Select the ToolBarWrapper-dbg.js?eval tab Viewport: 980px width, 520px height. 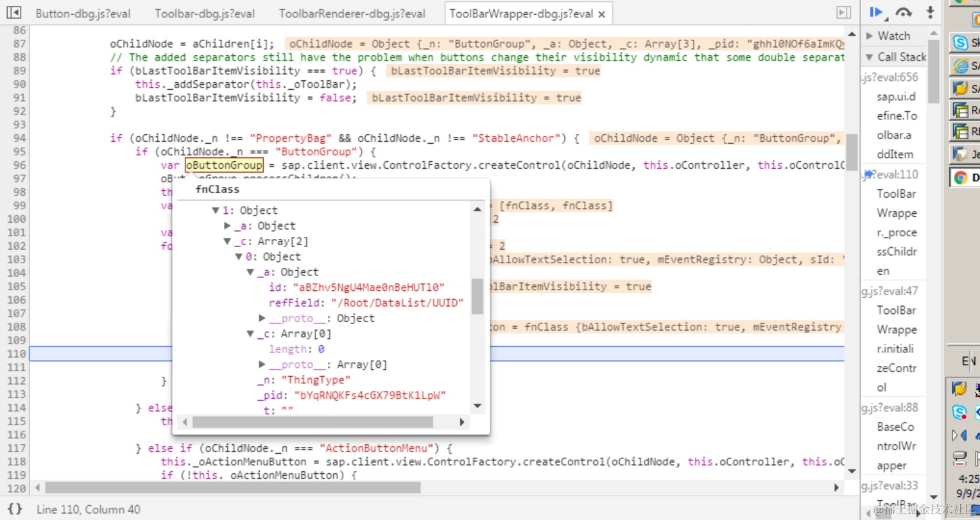[521, 13]
